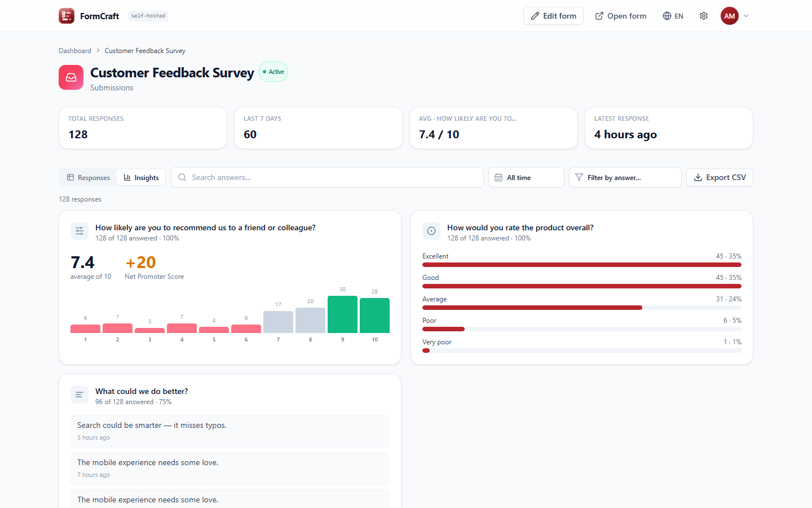Viewport: 812px width, 508px height.
Task: Click the calendar icon in the All time filter
Action: [x=498, y=177]
